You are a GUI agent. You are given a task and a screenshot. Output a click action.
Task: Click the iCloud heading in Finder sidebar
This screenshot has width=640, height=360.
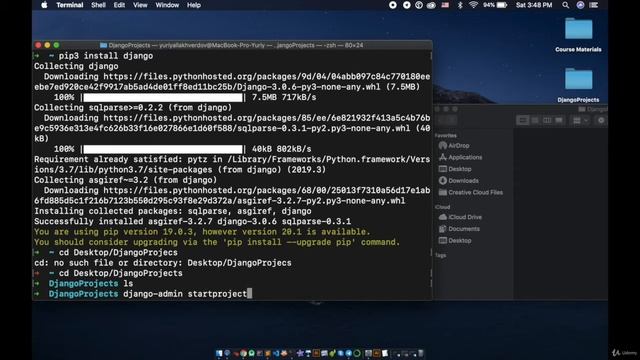pyautogui.click(x=442, y=207)
